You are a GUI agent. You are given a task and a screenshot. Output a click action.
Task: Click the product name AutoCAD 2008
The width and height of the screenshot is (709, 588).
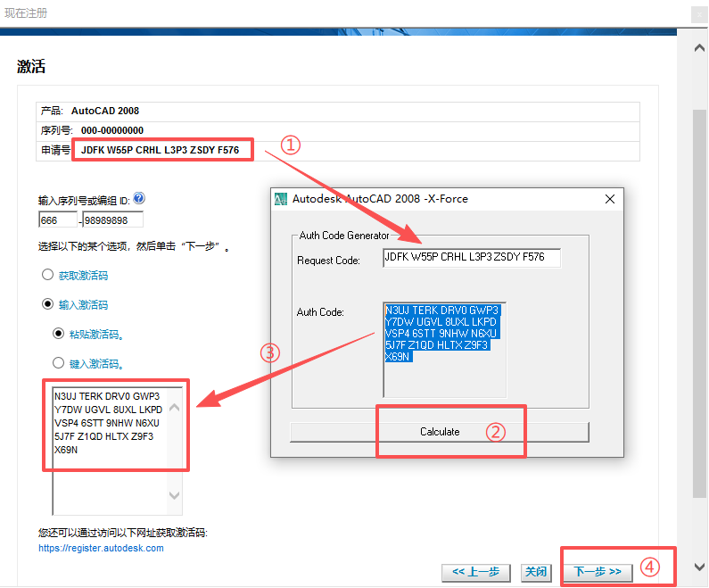[x=105, y=111]
